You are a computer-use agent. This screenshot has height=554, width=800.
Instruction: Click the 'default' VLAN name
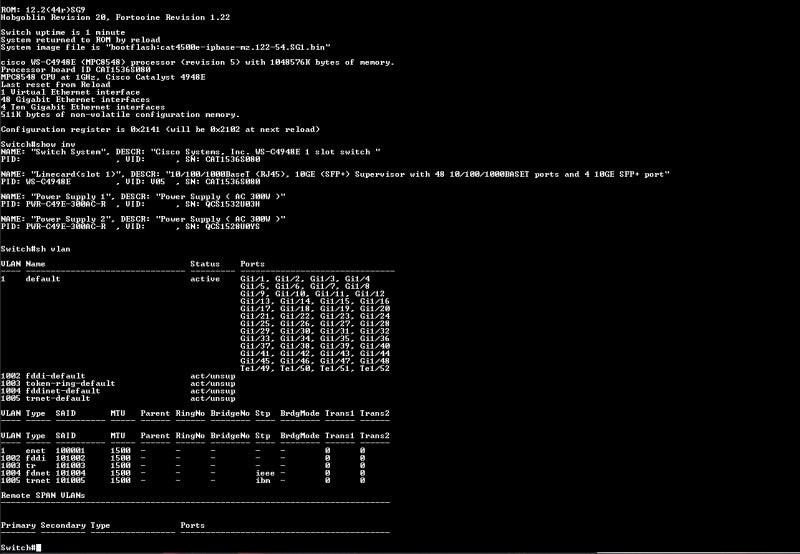43,279
